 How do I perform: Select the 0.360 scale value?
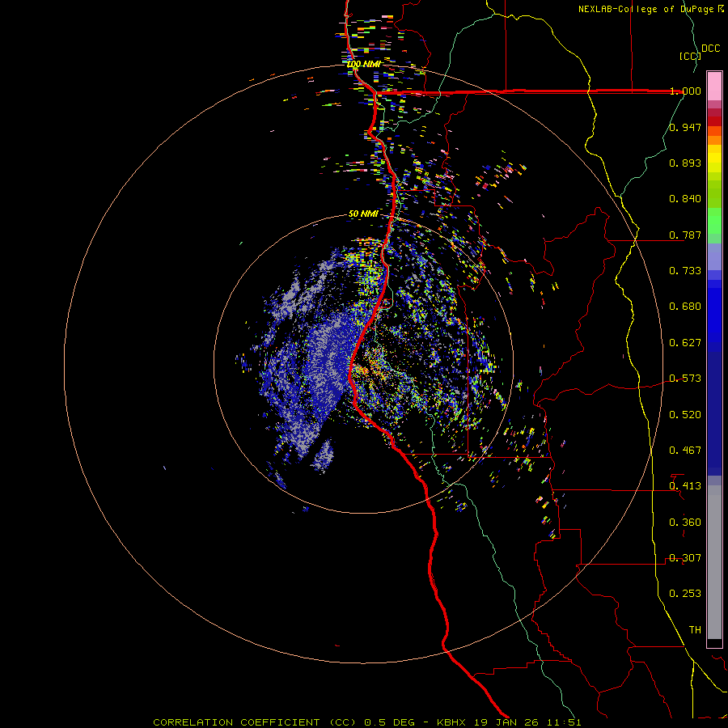(x=685, y=523)
